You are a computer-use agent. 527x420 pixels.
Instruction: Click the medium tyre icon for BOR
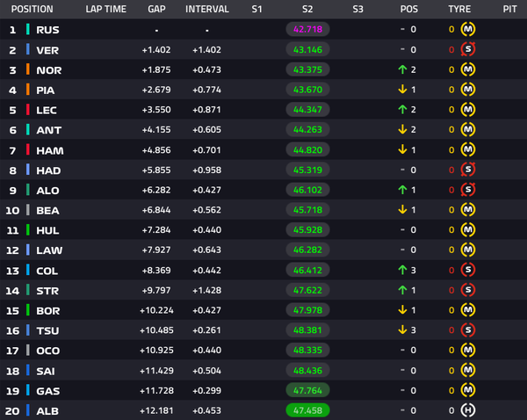pyautogui.click(x=468, y=309)
